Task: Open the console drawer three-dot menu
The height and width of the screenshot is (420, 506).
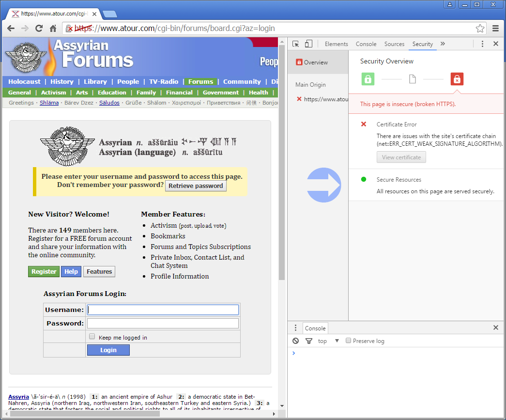Action: (295, 328)
